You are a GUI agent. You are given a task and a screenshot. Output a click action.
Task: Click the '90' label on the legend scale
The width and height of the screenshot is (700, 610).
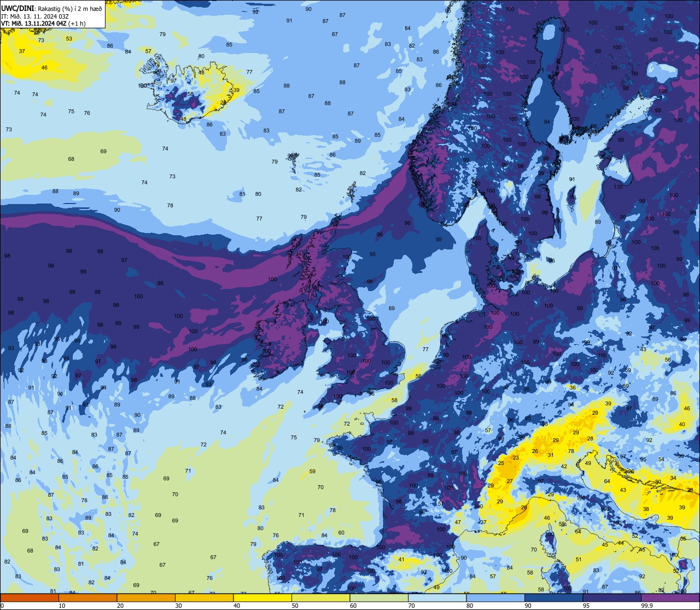[528, 605]
